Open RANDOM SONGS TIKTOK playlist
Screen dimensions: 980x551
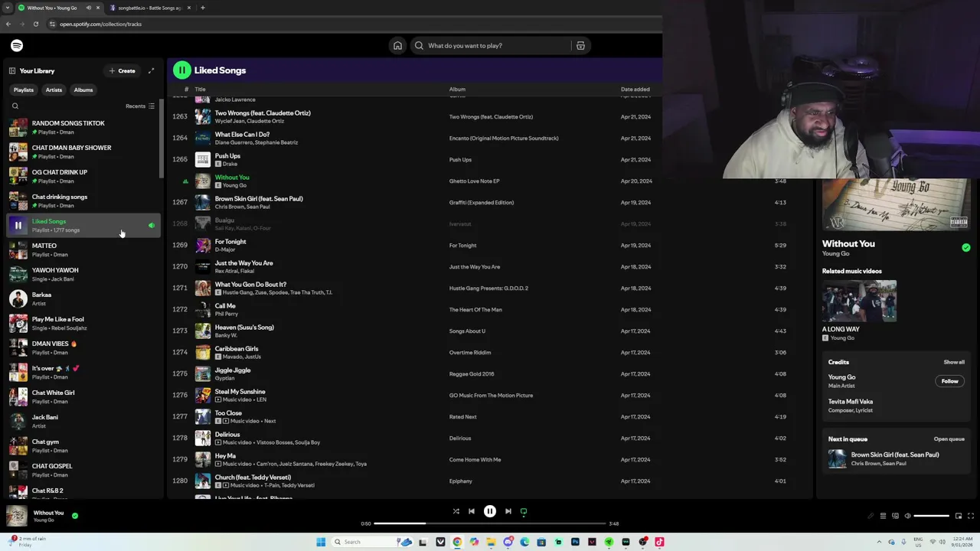tap(83, 127)
